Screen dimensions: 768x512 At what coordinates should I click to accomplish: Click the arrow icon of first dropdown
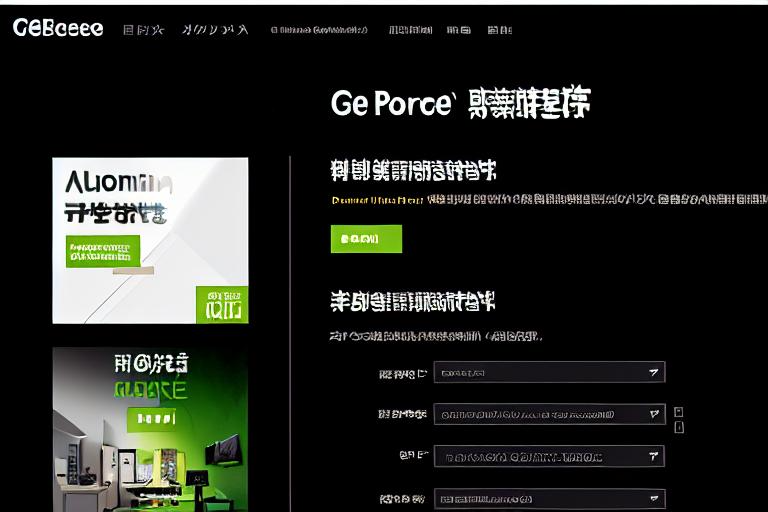coord(654,373)
